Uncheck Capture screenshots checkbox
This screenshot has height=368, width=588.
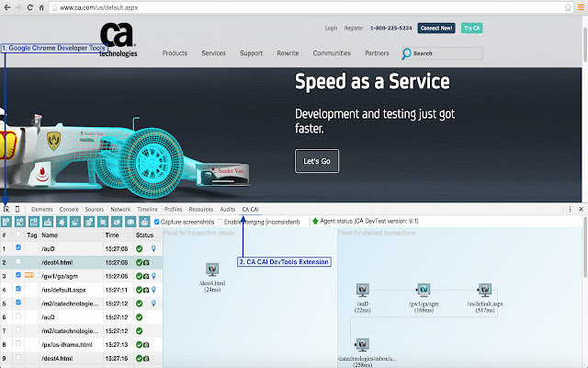point(157,222)
